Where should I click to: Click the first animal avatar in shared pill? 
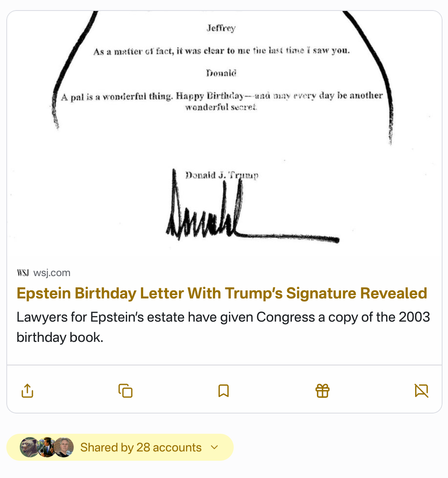(x=29, y=447)
